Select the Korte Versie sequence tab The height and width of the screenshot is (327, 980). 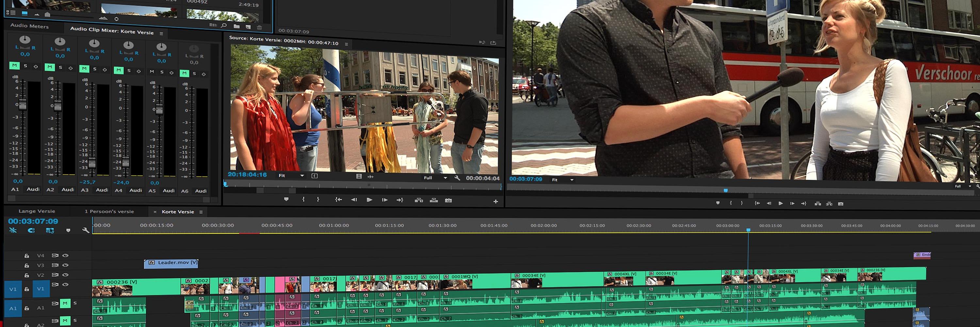tap(178, 212)
